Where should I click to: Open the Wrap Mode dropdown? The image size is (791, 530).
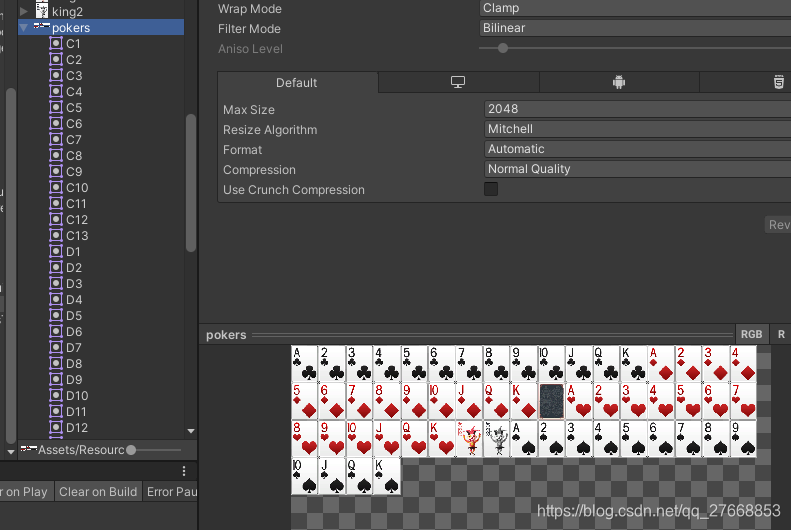[635, 8]
